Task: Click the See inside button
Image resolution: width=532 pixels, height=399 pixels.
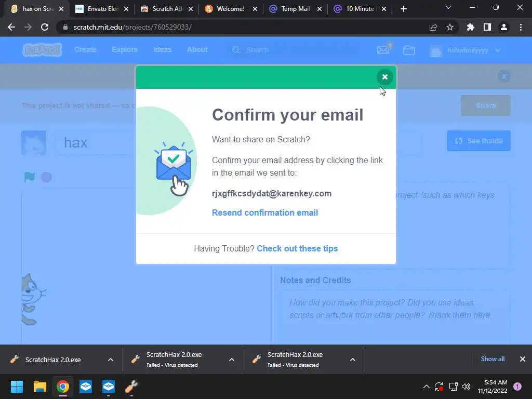Action: tap(478, 141)
